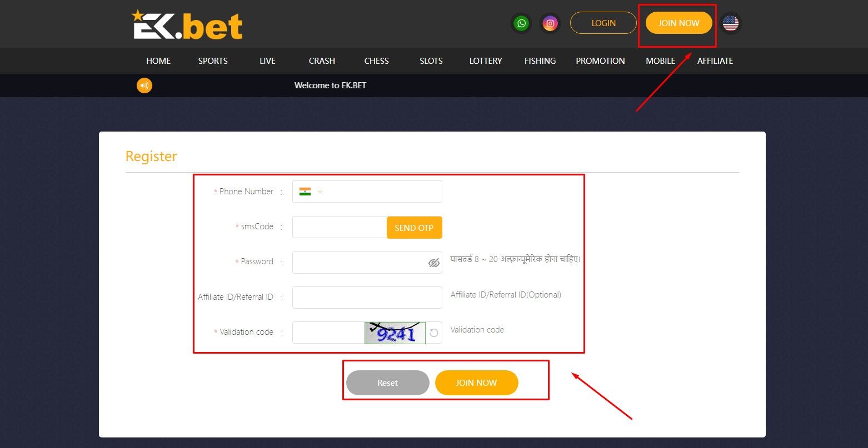Click the grey Reset button
Image resolution: width=868 pixels, height=448 pixels.
coord(388,383)
